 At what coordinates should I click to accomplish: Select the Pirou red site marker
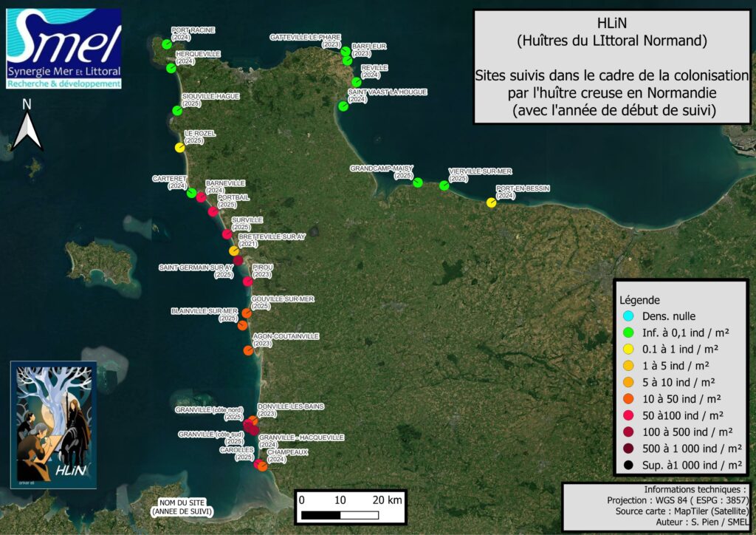(248, 281)
